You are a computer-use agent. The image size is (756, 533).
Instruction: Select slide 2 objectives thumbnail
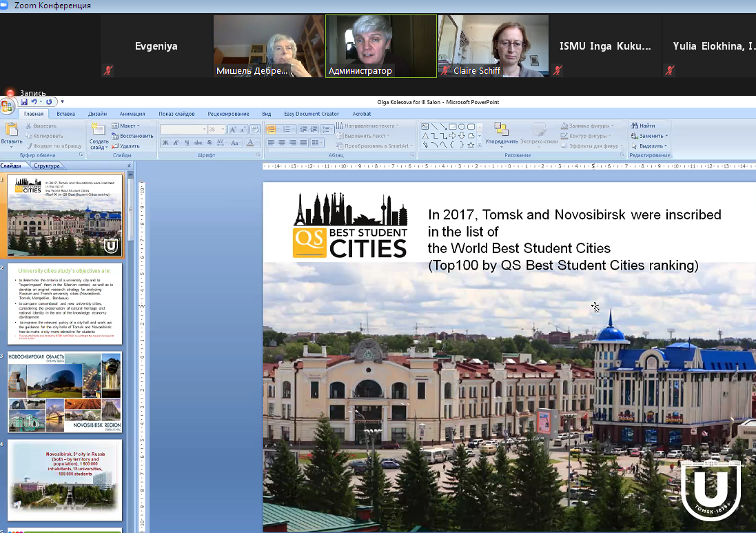coord(65,303)
